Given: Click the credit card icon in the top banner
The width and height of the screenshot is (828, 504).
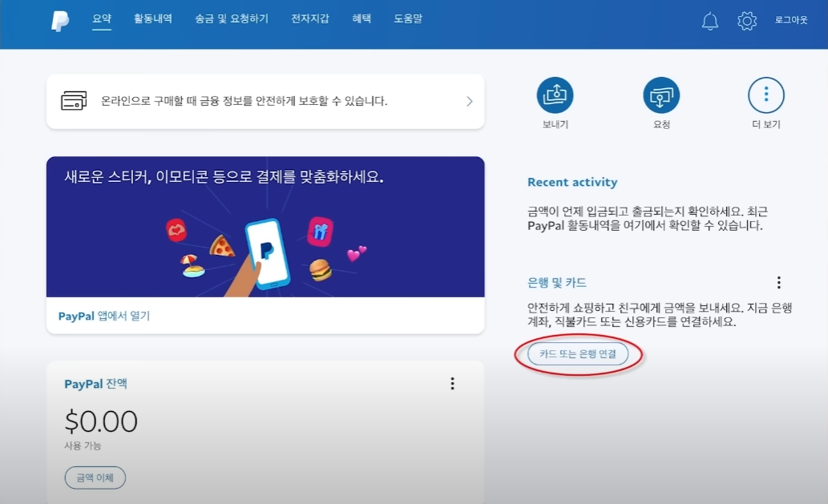Looking at the screenshot, I should (x=74, y=101).
